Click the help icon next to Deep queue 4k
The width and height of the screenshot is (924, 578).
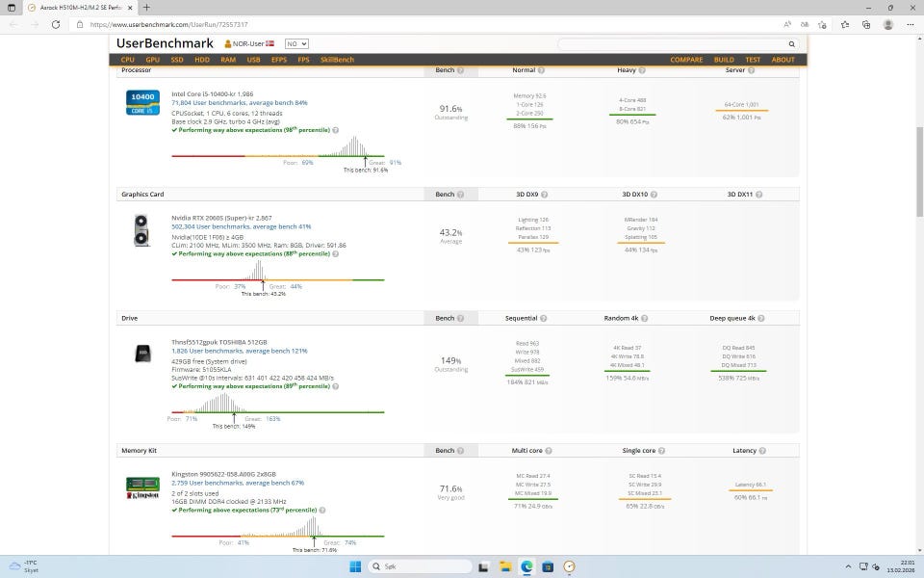[x=760, y=319]
